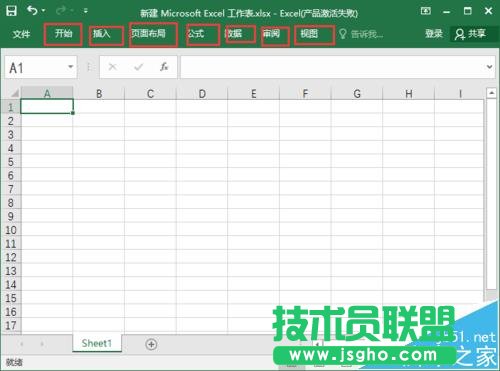The image size is (500, 371).
Task: Select row 13 header
Action: coord(11,271)
